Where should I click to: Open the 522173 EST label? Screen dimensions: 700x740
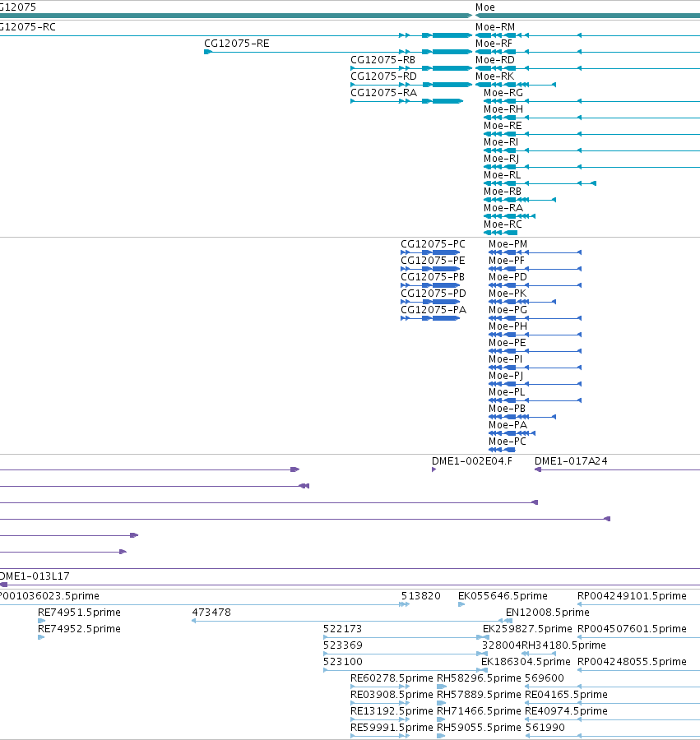[343, 629]
